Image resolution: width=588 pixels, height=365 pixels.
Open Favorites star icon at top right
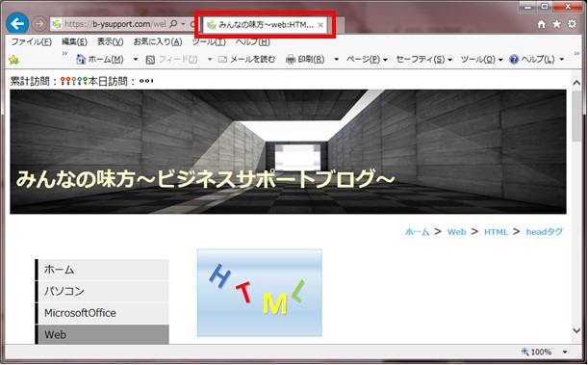pyautogui.click(x=557, y=24)
